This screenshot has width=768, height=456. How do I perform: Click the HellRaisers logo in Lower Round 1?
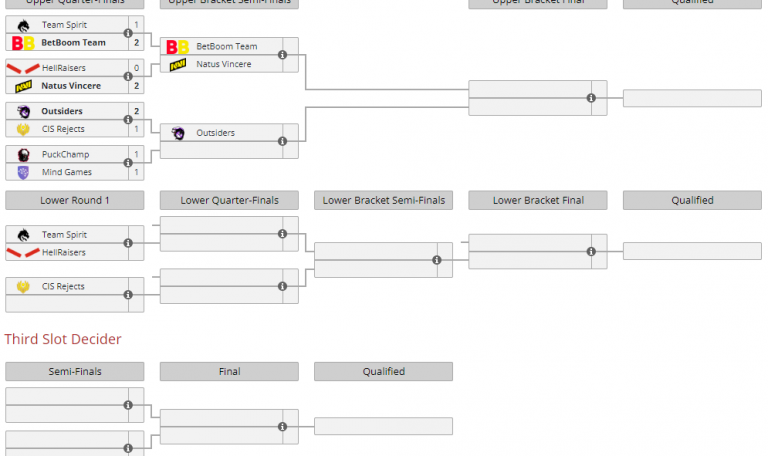tap(23, 252)
